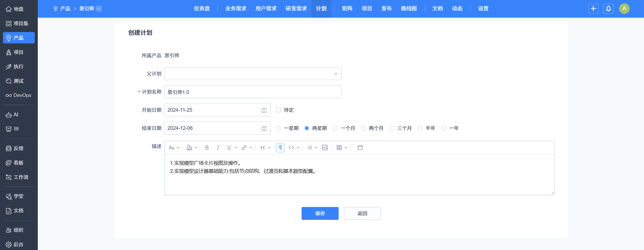Click the bullet list icon
The height and width of the screenshot is (250, 644).
310,148
